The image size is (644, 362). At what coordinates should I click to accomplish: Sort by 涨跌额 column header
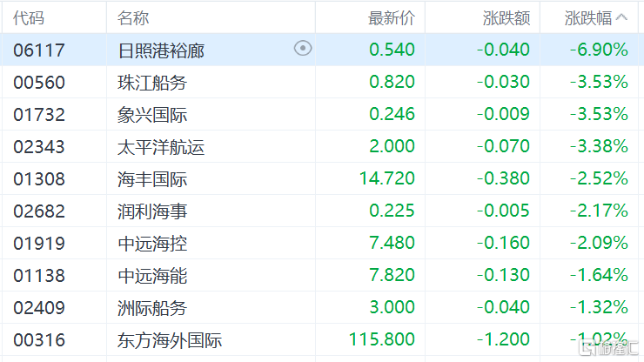[506, 18]
